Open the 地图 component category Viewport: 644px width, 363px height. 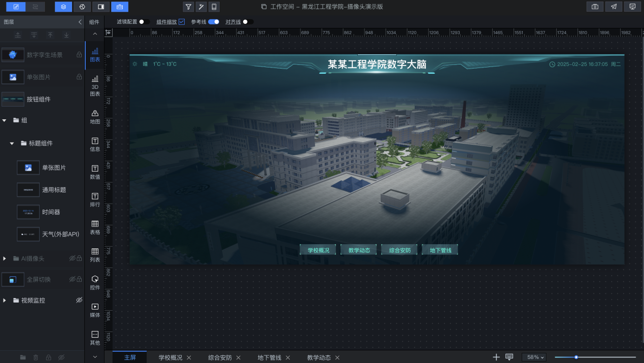(95, 117)
